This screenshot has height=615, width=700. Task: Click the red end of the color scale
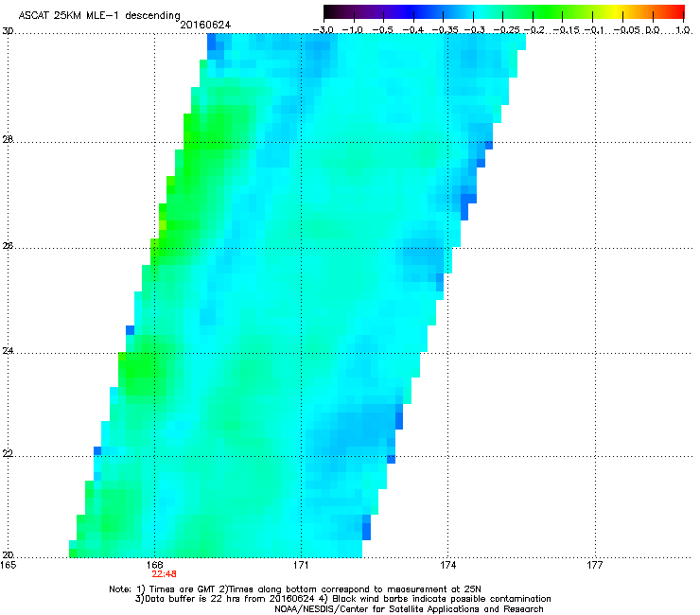(676, 11)
